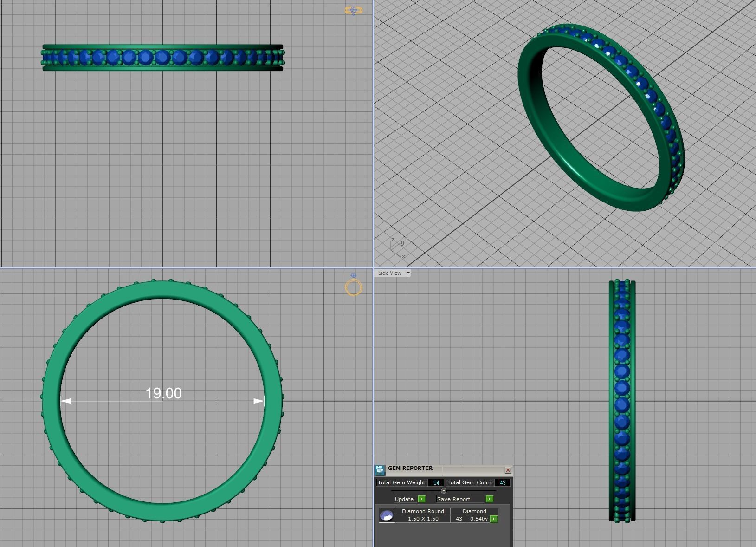Image resolution: width=756 pixels, height=547 pixels.
Task: Click the 'Diamond Round' cell
Action: 423,511
